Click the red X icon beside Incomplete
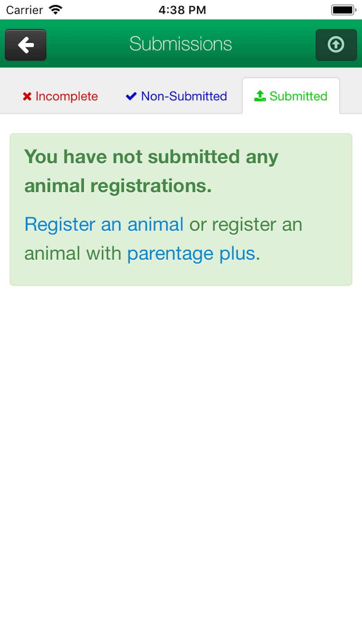 click(27, 96)
